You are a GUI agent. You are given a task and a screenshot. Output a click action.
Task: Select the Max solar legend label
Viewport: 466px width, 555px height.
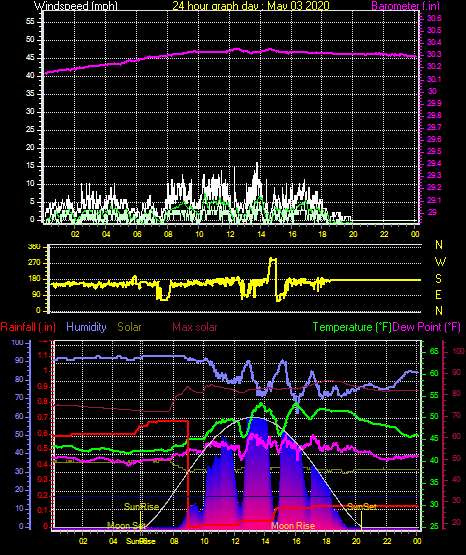tap(195, 327)
